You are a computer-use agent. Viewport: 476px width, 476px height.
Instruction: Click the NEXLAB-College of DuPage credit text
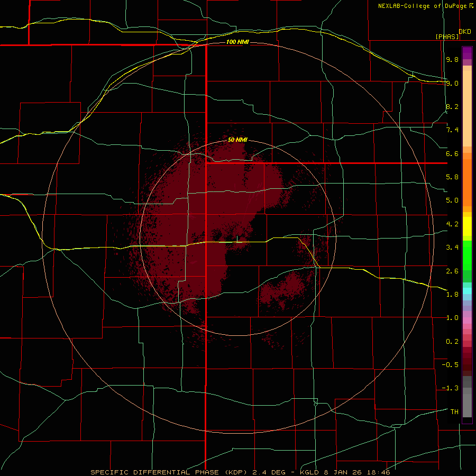422,6
